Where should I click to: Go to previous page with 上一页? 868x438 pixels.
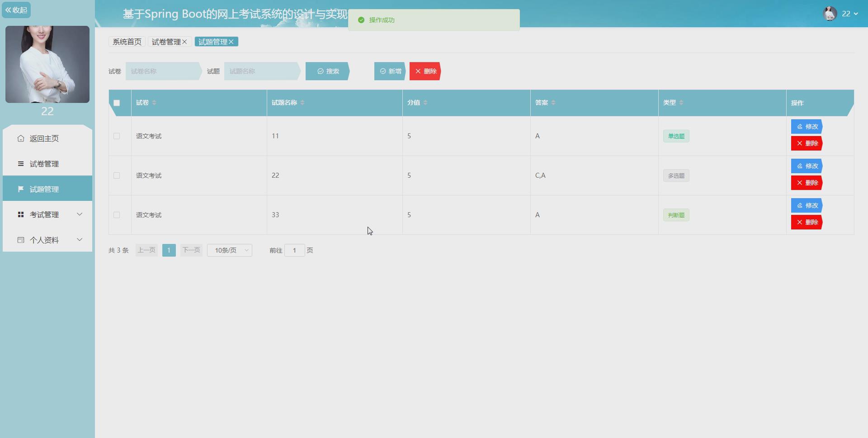point(146,250)
